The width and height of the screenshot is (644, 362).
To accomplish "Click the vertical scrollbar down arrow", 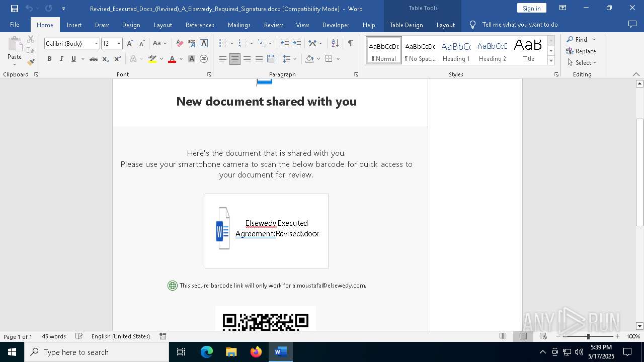I will pyautogui.click(x=639, y=326).
